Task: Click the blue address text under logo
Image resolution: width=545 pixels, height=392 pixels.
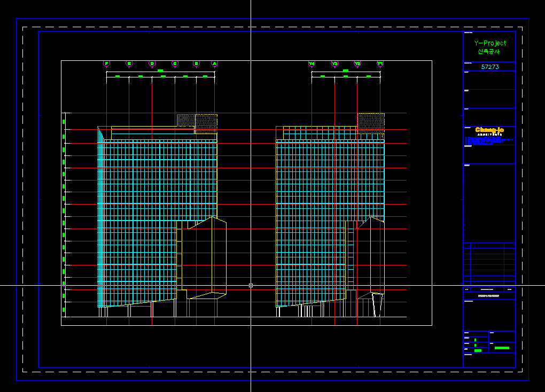Action: (x=489, y=142)
